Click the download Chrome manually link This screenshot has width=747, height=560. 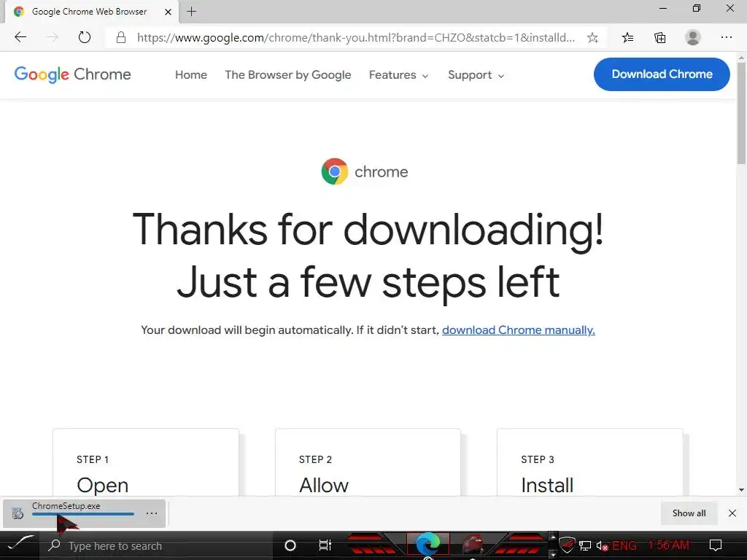519,330
